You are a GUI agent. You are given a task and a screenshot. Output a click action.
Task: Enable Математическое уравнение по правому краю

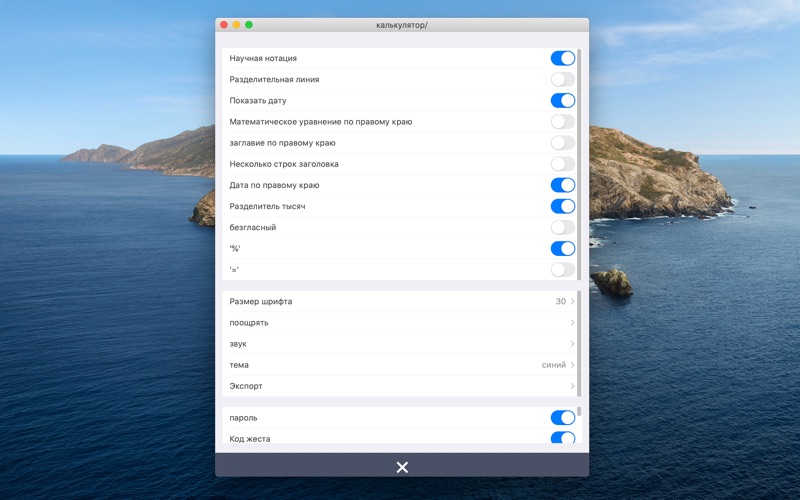click(563, 121)
